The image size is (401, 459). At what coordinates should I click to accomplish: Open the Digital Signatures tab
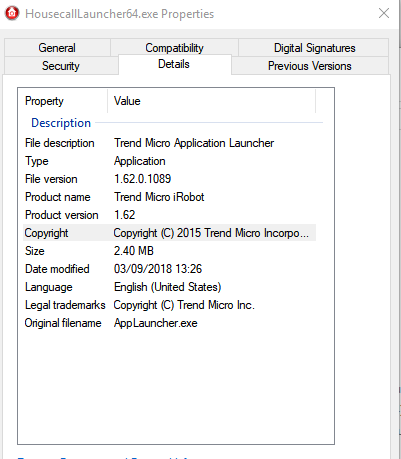point(314,48)
